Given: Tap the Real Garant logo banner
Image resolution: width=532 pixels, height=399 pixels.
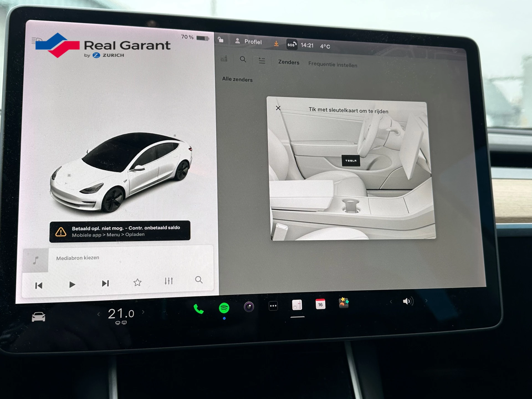Looking at the screenshot, I should coord(103,45).
